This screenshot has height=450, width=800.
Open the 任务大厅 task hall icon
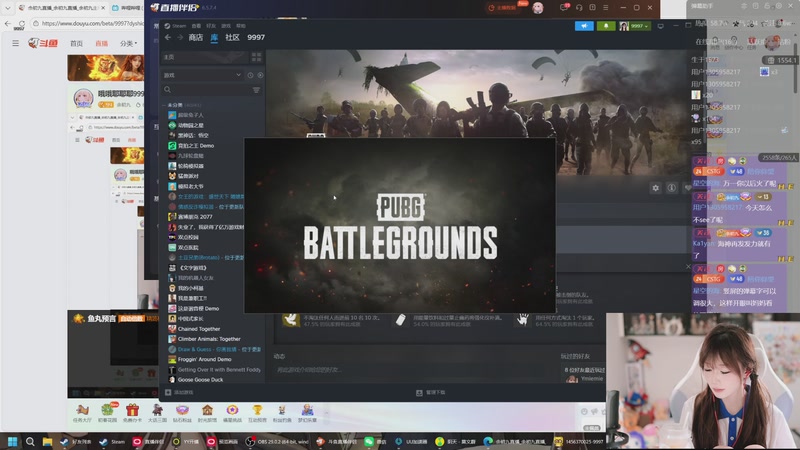click(x=82, y=413)
